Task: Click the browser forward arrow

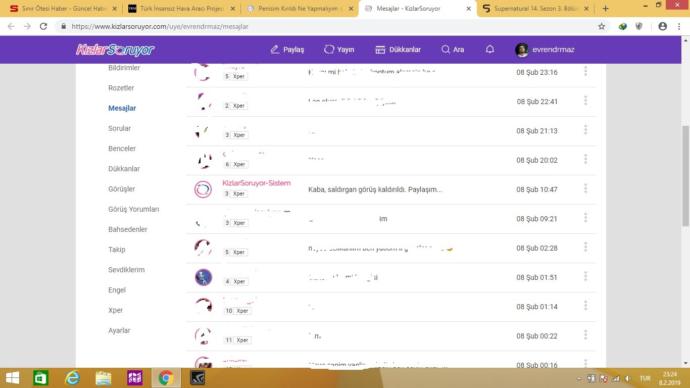Action: 27,26
